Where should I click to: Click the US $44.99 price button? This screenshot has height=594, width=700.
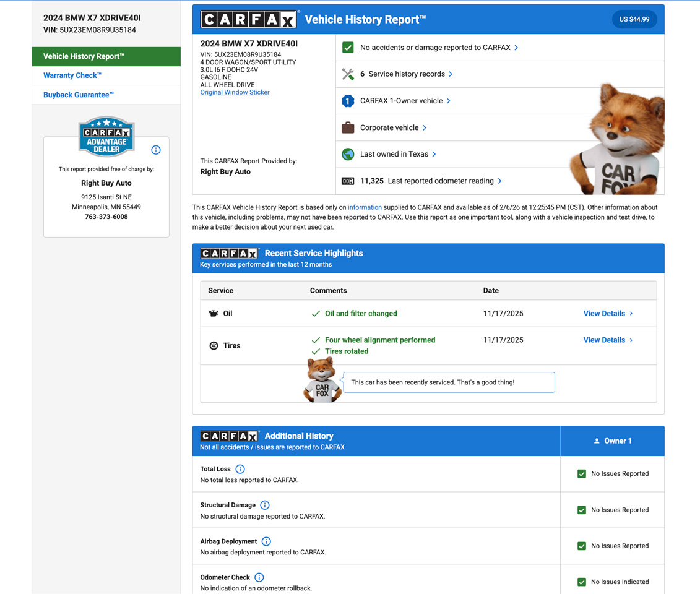(634, 19)
